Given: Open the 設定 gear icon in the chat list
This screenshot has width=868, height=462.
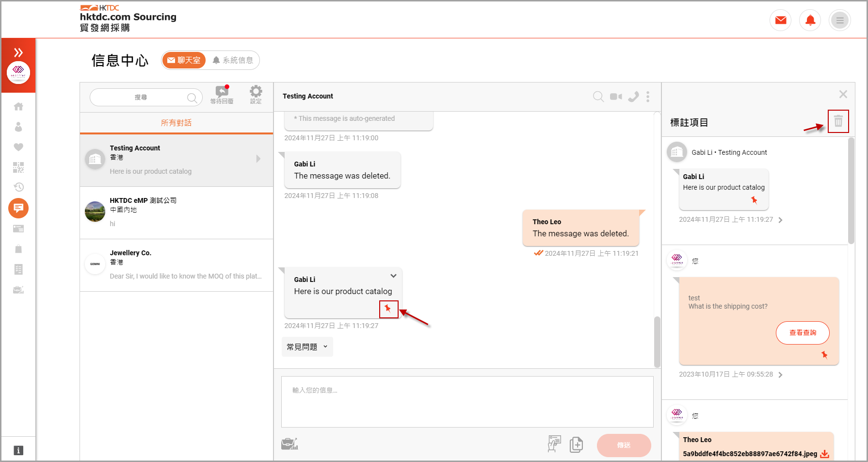Looking at the screenshot, I should click(256, 94).
